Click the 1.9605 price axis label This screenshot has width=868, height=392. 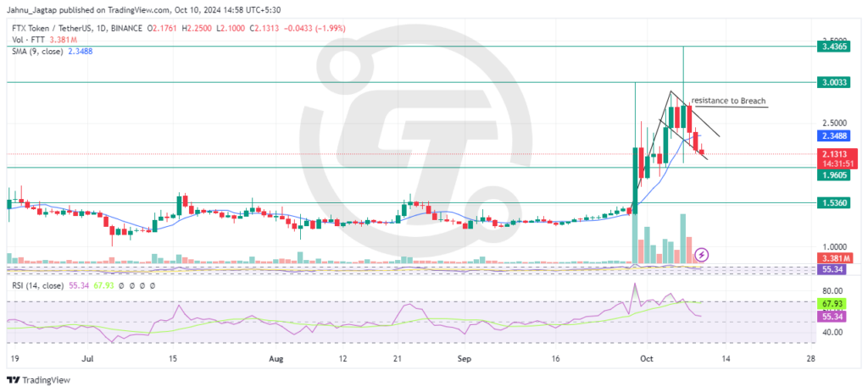point(833,175)
